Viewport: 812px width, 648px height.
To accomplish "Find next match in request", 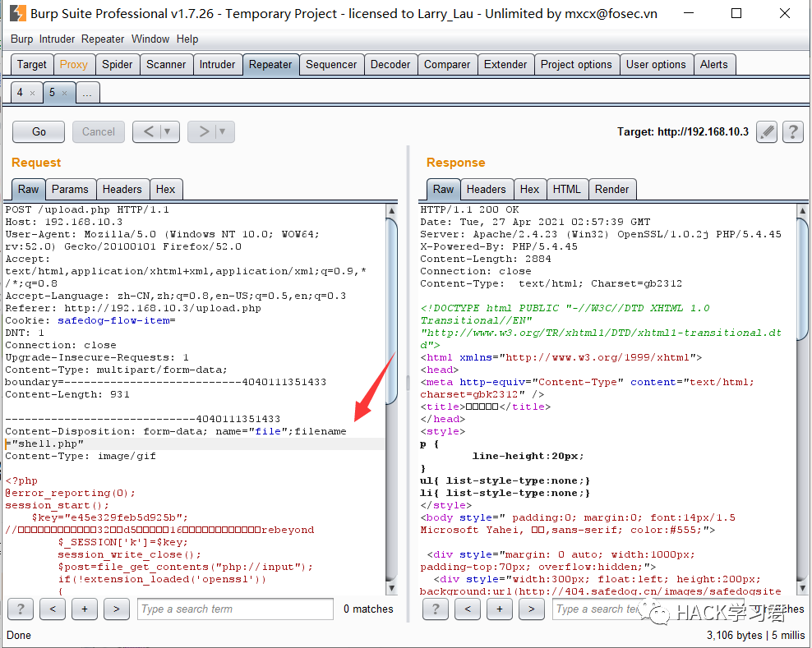I will [117, 609].
